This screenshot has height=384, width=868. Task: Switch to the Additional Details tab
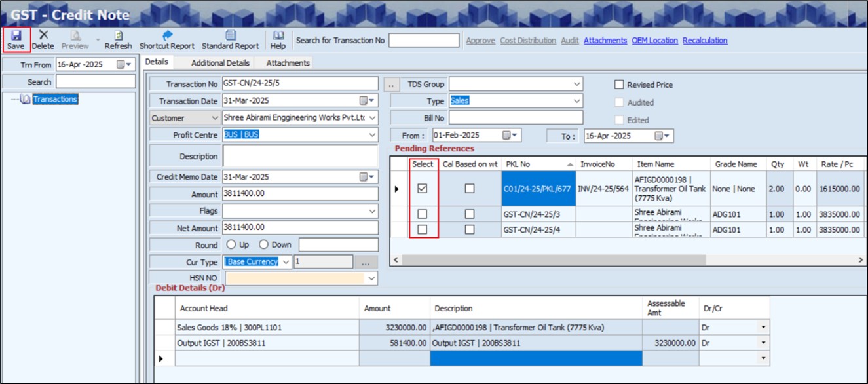[x=220, y=63]
